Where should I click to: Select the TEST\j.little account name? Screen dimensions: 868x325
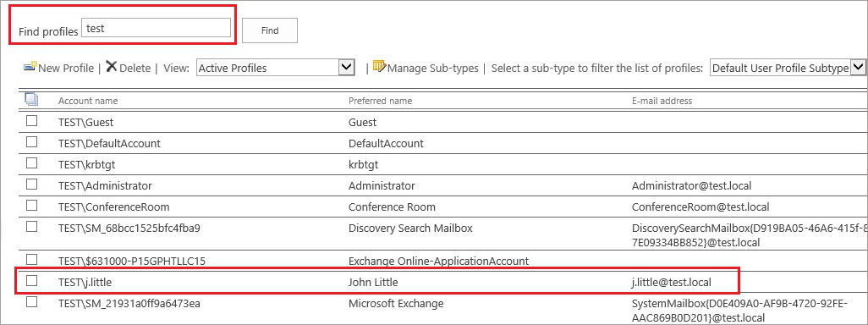(85, 283)
